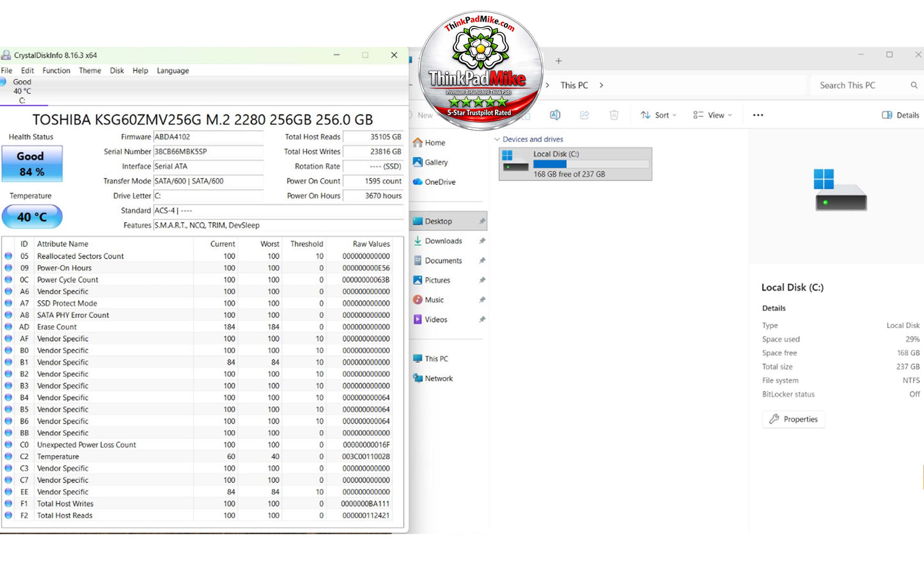The image size is (924, 581).
Task: Click the Documents icon in sidebar
Action: point(418,260)
